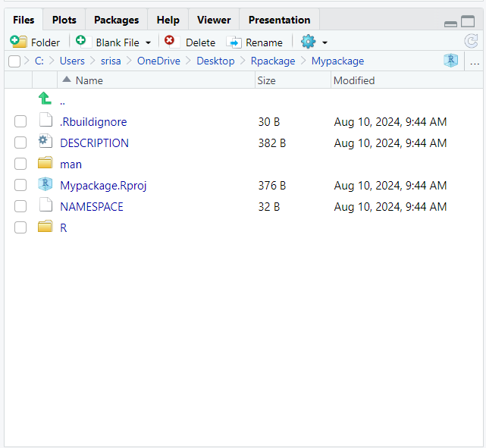Check the .Rbuildignore checkbox
486x448 pixels.
pyautogui.click(x=20, y=121)
